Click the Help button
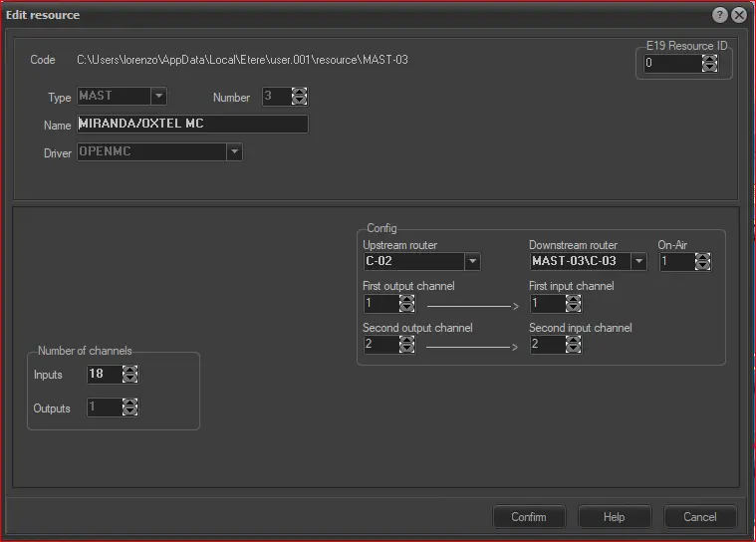The image size is (756, 542). click(615, 517)
